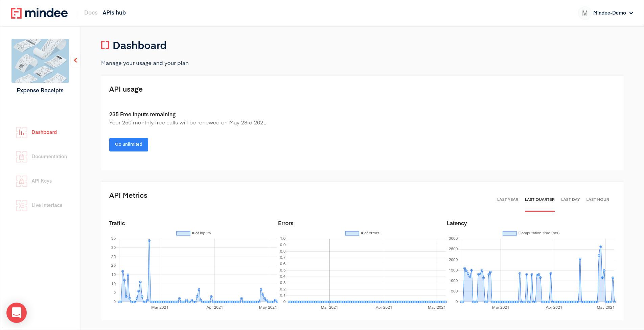Click the Dashboard sidebar icon
Screen dimensions: 644x330
tap(22, 132)
